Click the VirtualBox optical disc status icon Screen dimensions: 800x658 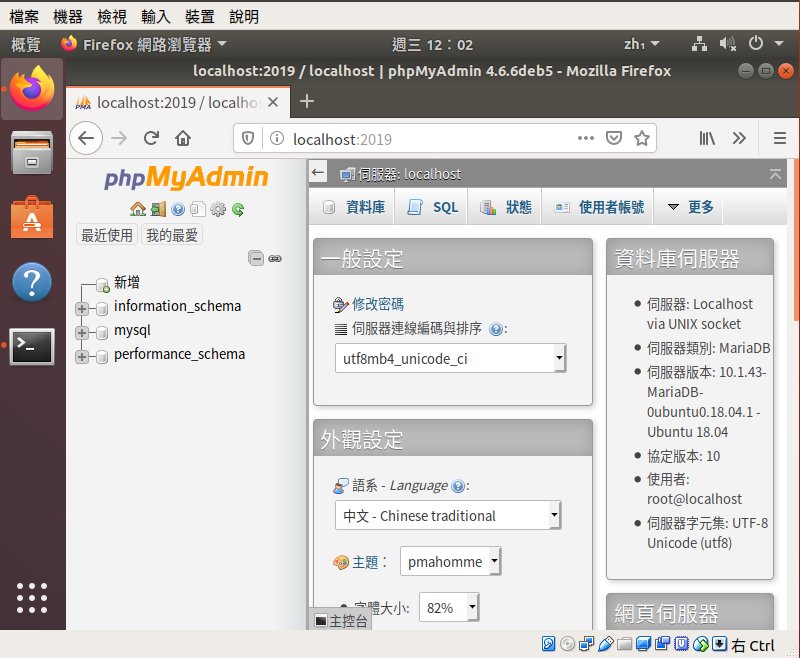click(x=567, y=644)
